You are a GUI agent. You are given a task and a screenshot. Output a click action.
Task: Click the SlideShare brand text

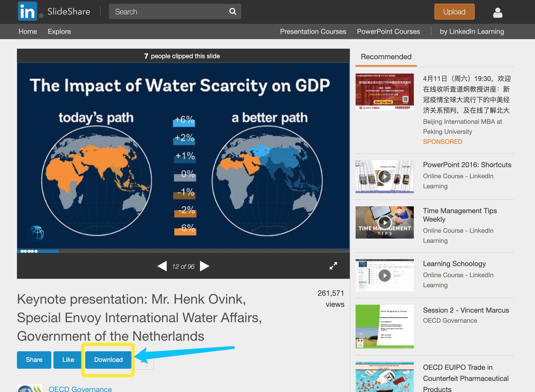(69, 12)
